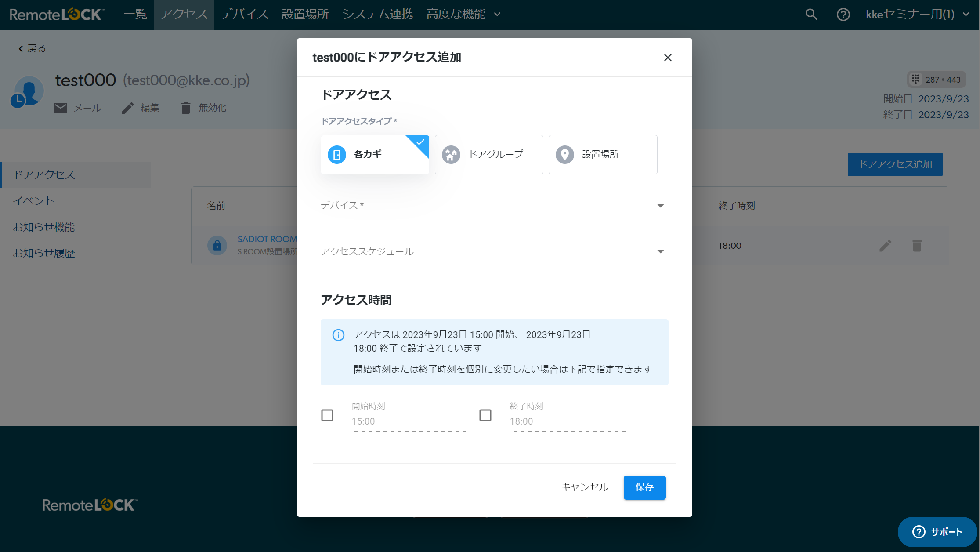980x552 pixels.
Task: Open the SADIOT ROOM link
Action: (268, 239)
